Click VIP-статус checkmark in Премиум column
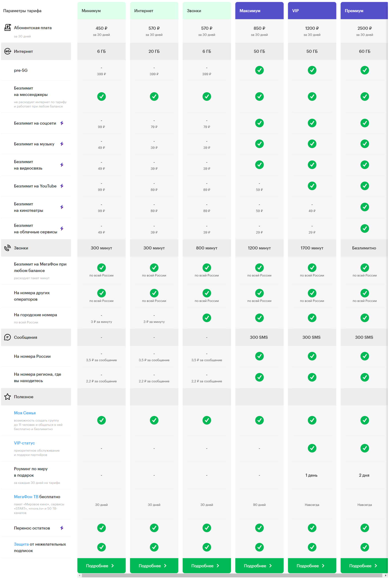 tap(365, 448)
